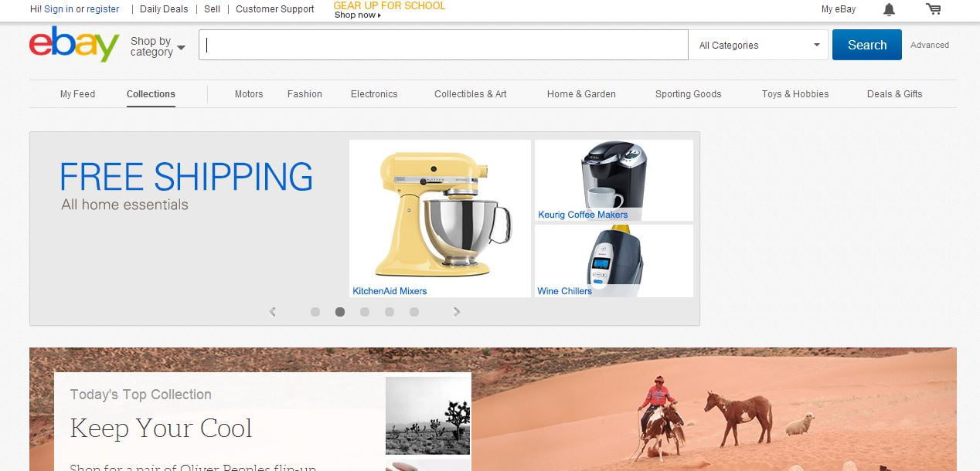Viewport: 980px width, 471px height.
Task: Click the eBay logo
Action: [x=74, y=44]
